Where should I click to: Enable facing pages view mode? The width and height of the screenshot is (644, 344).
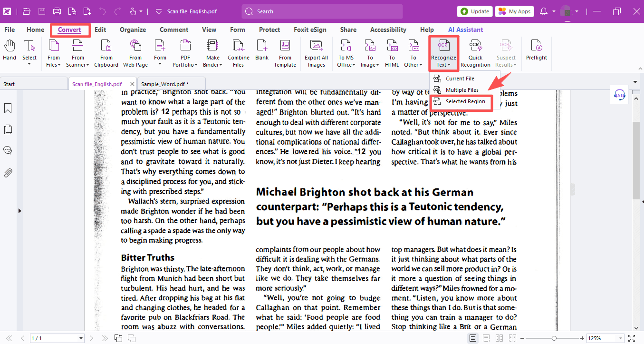(499, 338)
